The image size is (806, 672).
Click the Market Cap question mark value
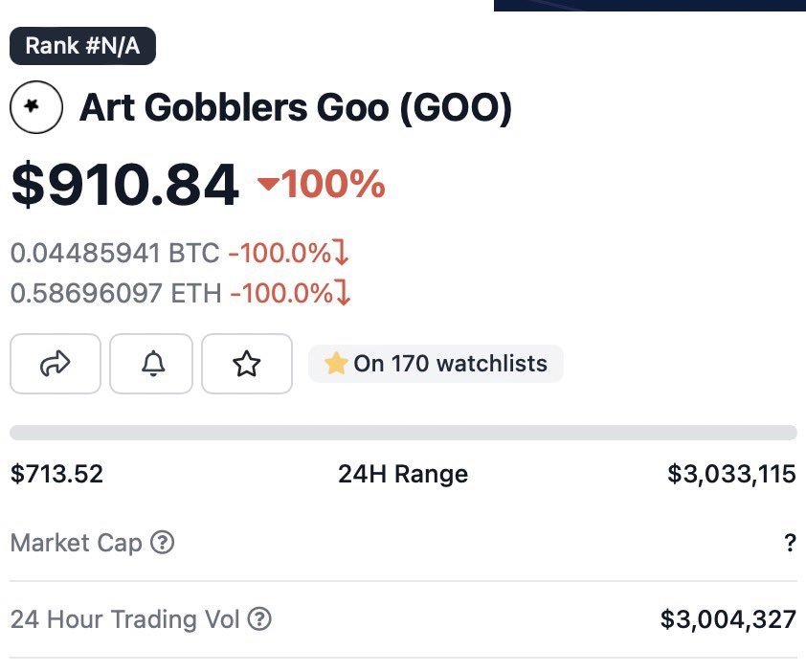[790, 544]
